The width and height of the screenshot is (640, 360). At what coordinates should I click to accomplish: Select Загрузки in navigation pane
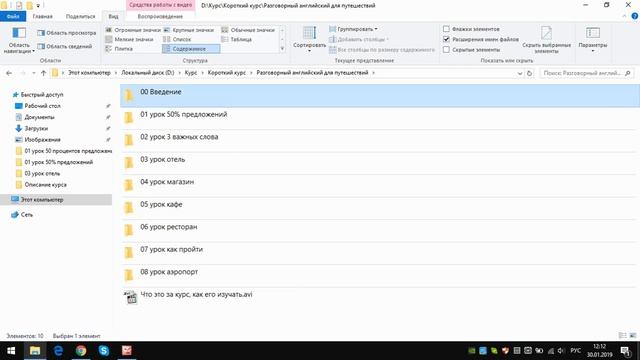[36, 128]
